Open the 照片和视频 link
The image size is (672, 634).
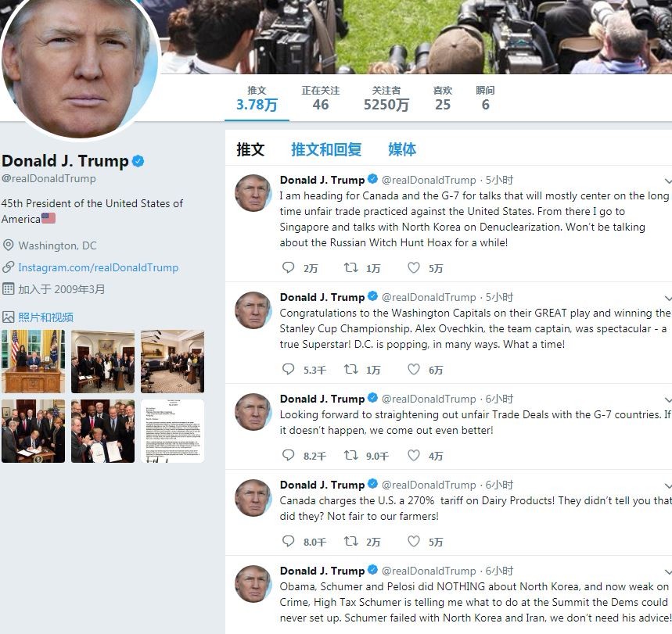(46, 317)
